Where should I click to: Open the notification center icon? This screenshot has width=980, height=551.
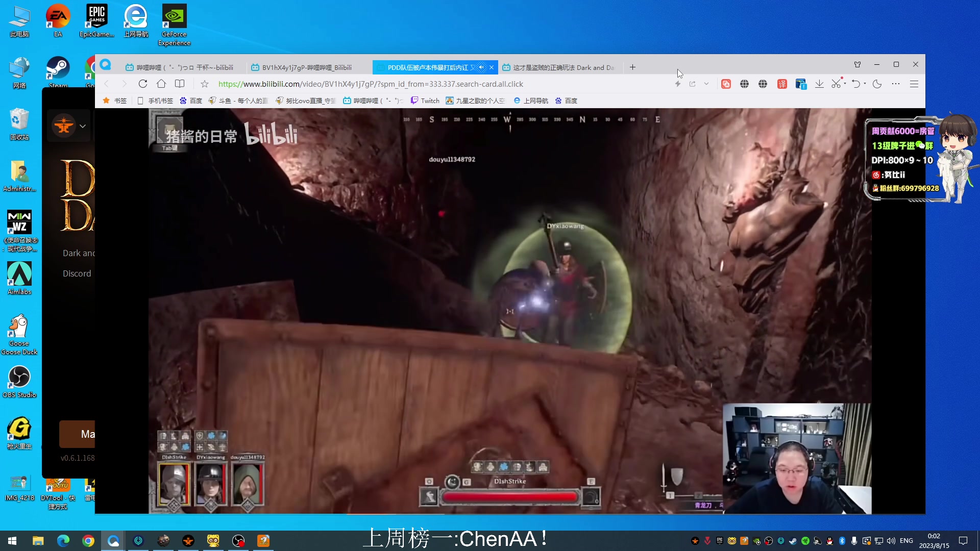tap(963, 541)
